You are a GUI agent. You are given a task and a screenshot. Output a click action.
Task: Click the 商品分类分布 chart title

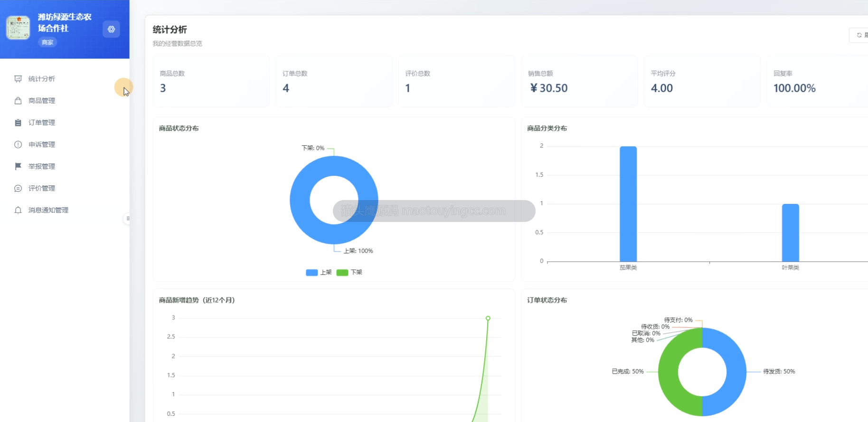pos(547,128)
